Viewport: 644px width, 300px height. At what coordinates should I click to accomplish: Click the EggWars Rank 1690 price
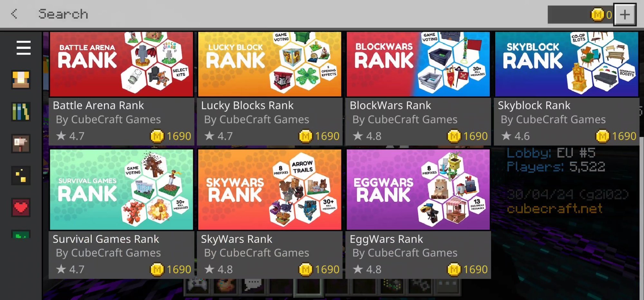[468, 269]
